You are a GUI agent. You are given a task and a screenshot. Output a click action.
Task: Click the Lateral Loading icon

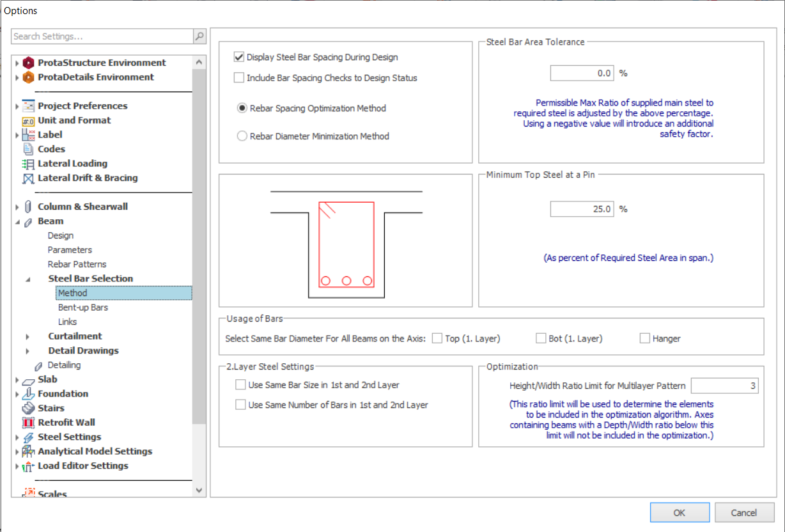(28, 164)
